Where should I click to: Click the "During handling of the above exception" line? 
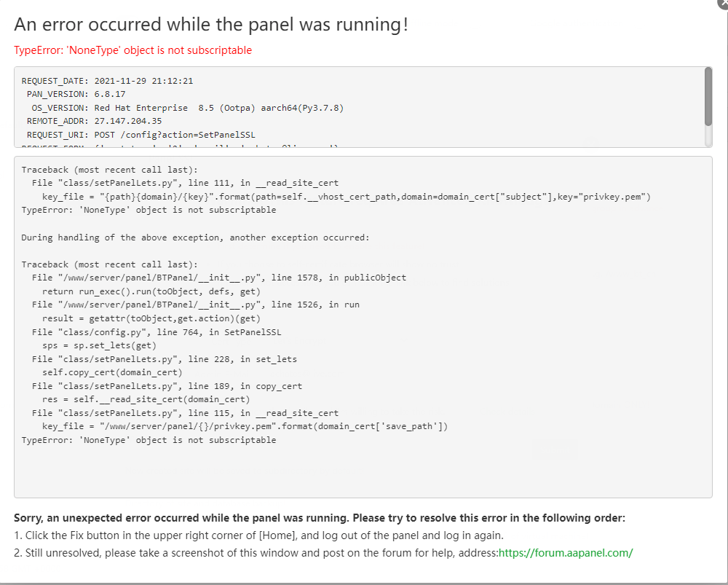(x=195, y=237)
